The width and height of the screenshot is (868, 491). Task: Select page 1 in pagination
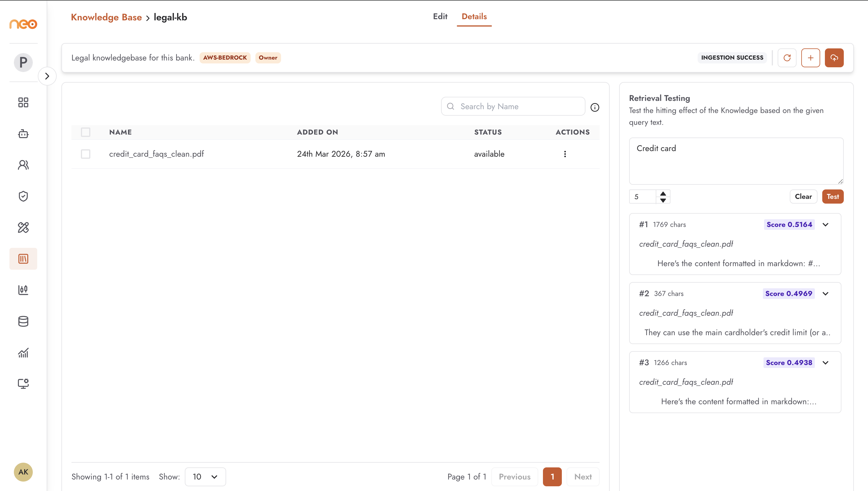click(553, 477)
